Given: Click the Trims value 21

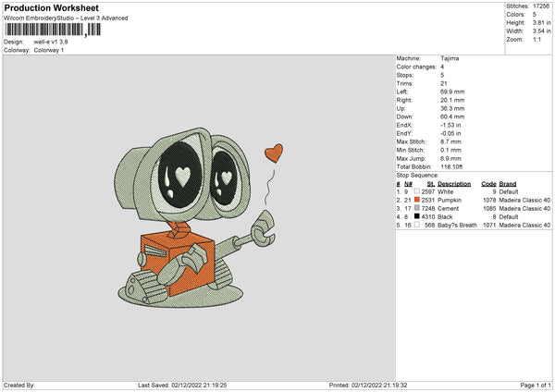Looking at the screenshot, I should 444,83.
